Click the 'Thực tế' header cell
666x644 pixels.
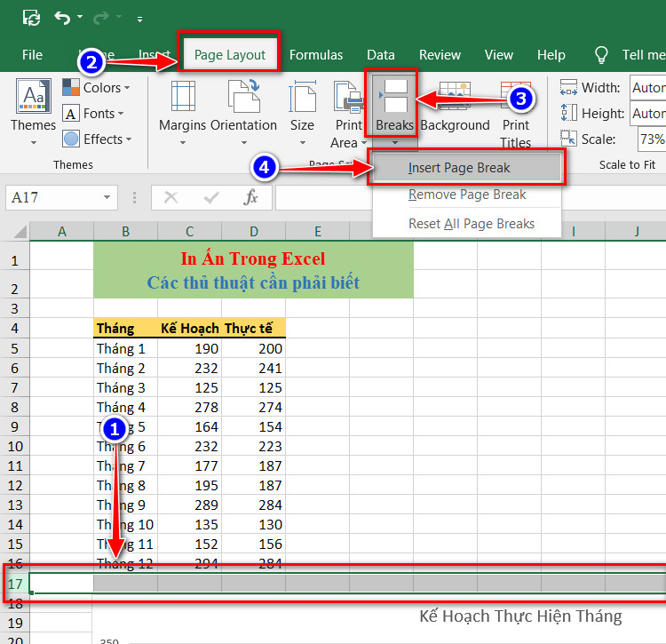pos(254,329)
